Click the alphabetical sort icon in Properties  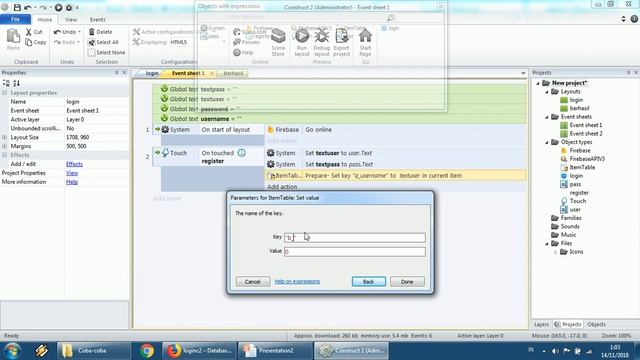16,83
